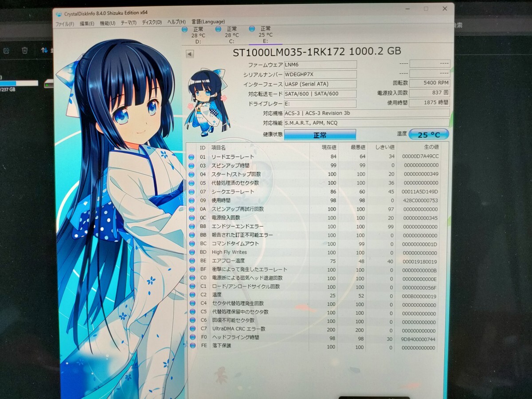
Task: Click the 生の値 column header
Action: (x=431, y=147)
